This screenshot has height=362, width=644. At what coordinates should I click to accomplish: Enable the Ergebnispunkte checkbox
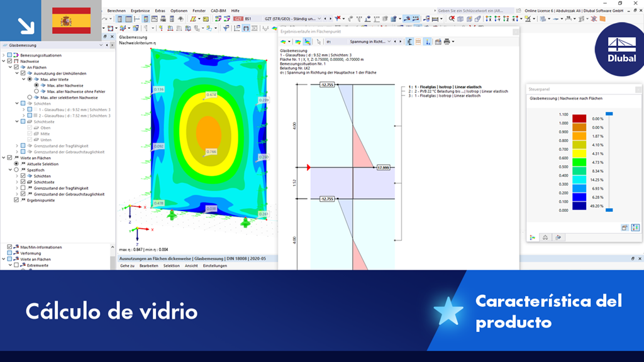click(15, 200)
